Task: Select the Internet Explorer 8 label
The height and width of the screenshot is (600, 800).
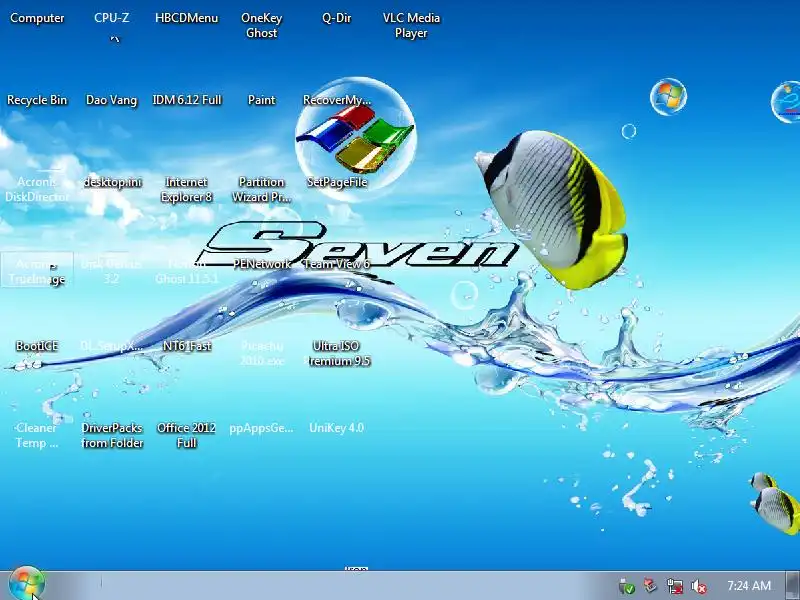Action: pyautogui.click(x=187, y=189)
